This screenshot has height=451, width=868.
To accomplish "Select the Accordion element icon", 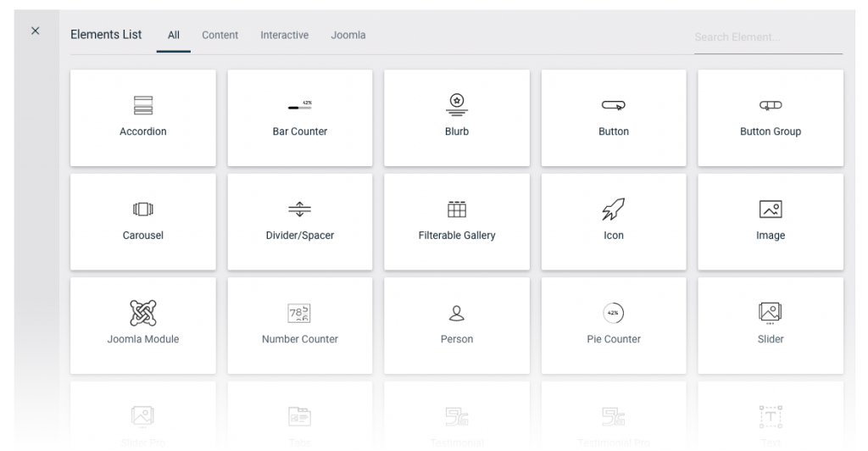I will pyautogui.click(x=142, y=105).
